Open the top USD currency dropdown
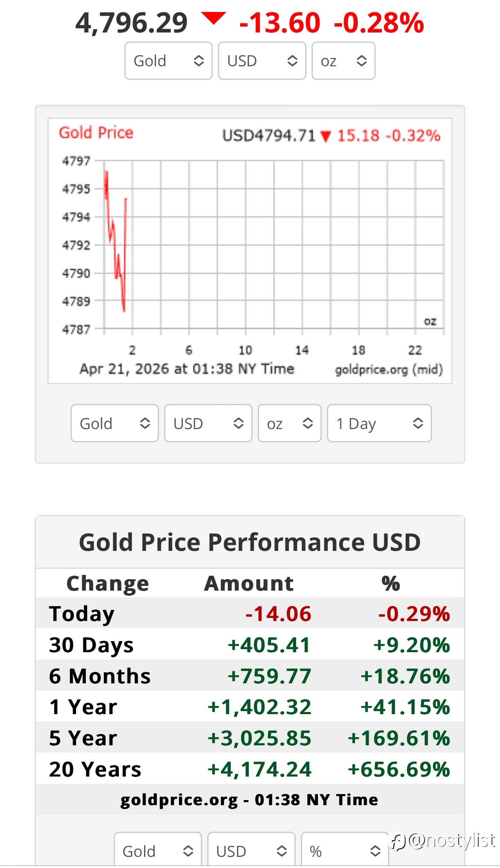500x868 pixels. (262, 61)
